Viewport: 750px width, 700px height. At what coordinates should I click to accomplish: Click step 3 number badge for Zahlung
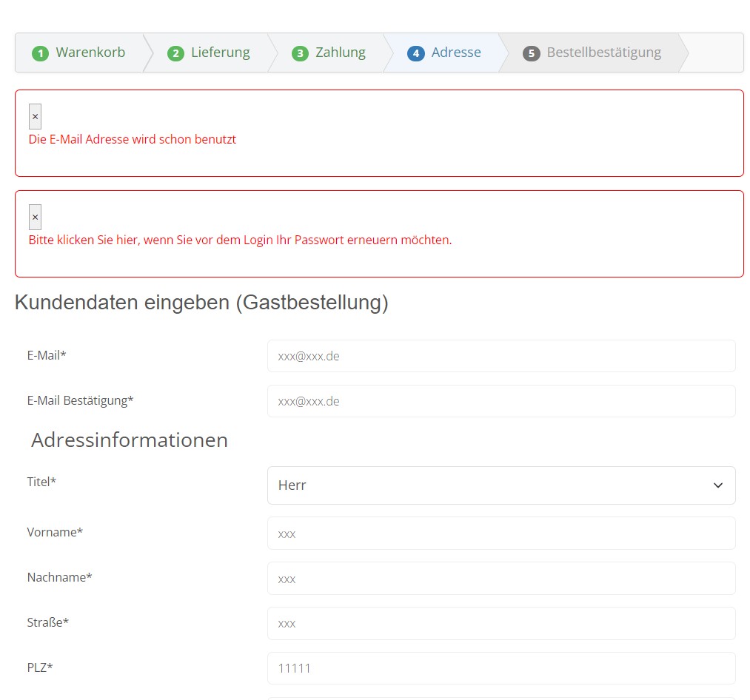pos(300,53)
